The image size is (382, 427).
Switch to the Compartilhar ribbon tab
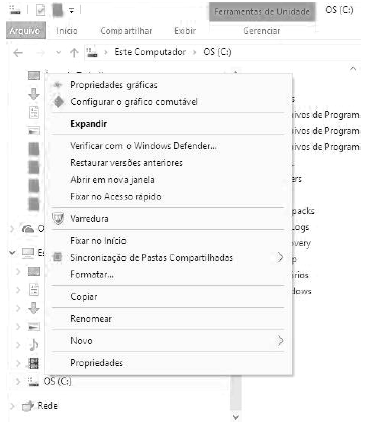click(x=126, y=31)
